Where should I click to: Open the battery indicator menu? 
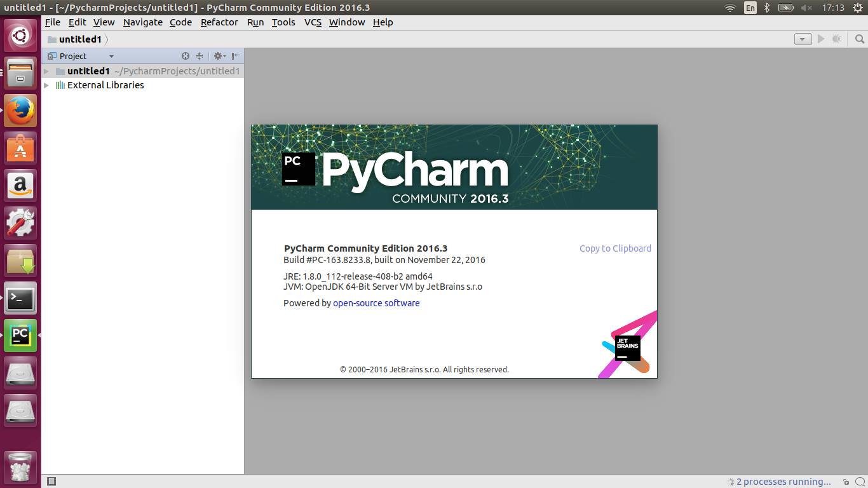pos(786,8)
